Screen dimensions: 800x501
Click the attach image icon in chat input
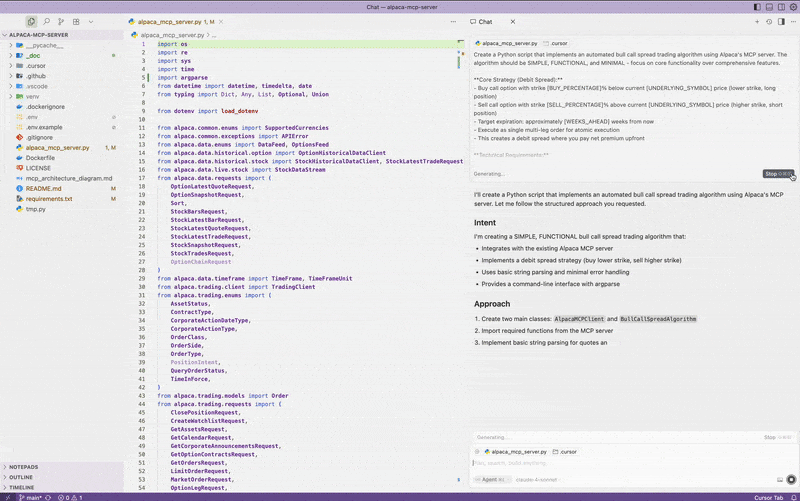pyautogui.click(x=780, y=480)
